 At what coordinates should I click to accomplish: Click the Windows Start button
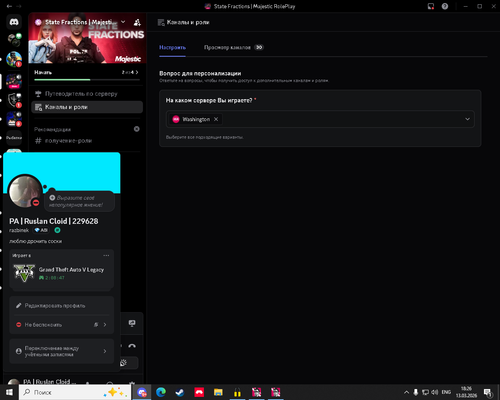[9, 392]
